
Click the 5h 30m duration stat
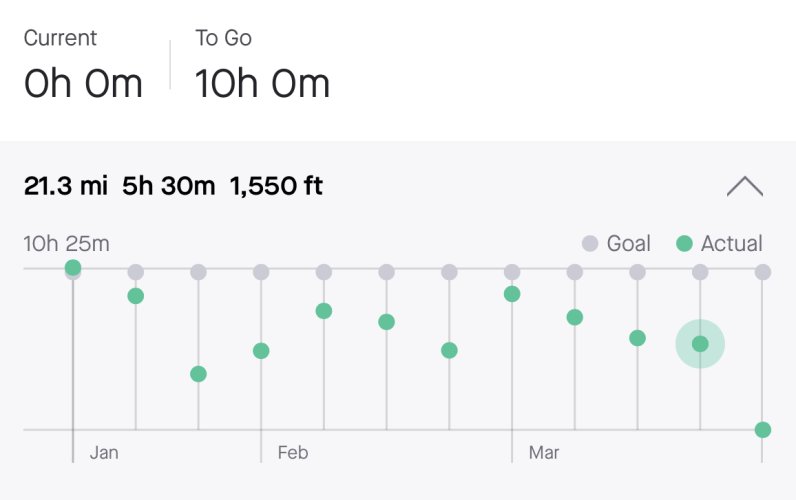coord(169,186)
